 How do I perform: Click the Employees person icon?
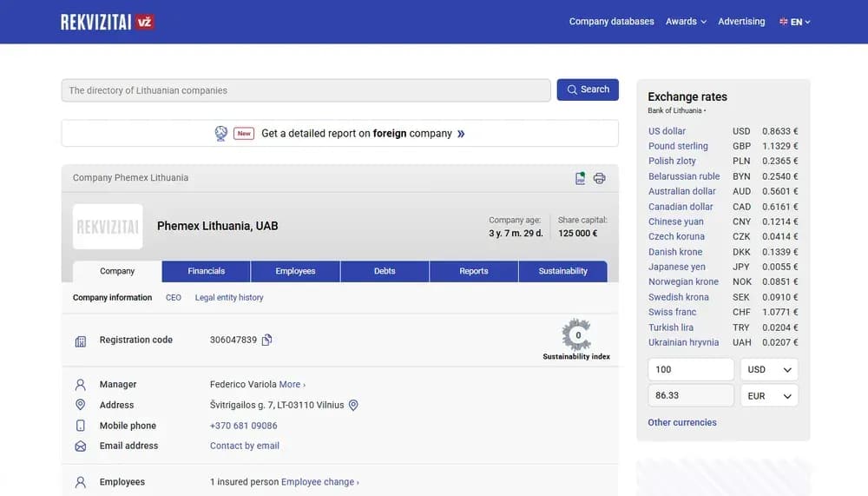(80, 482)
